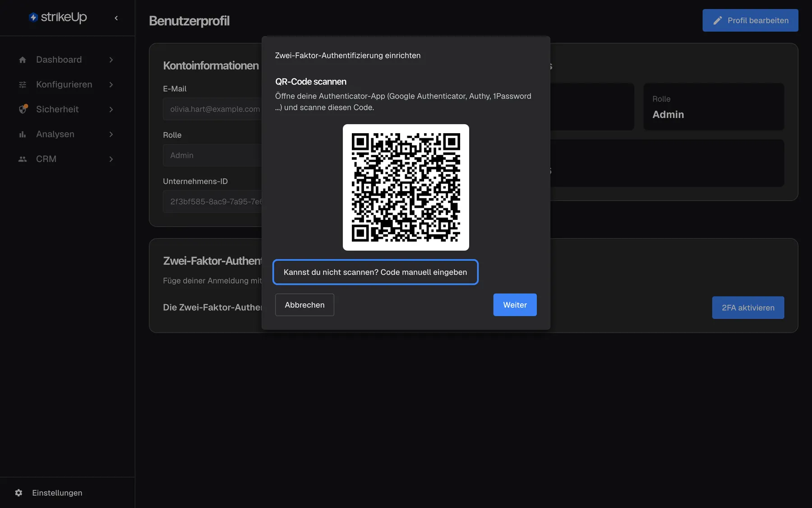Viewport: 812px width, 508px height.
Task: Collapse the sidebar with the arrow icon
Action: click(x=116, y=18)
